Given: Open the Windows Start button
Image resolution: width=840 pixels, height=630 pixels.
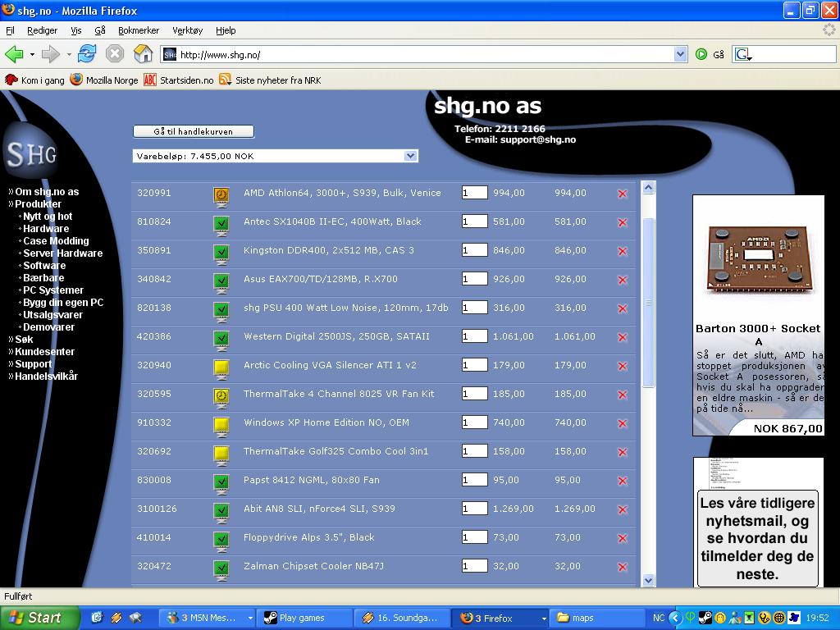Looking at the screenshot, I should point(39,618).
